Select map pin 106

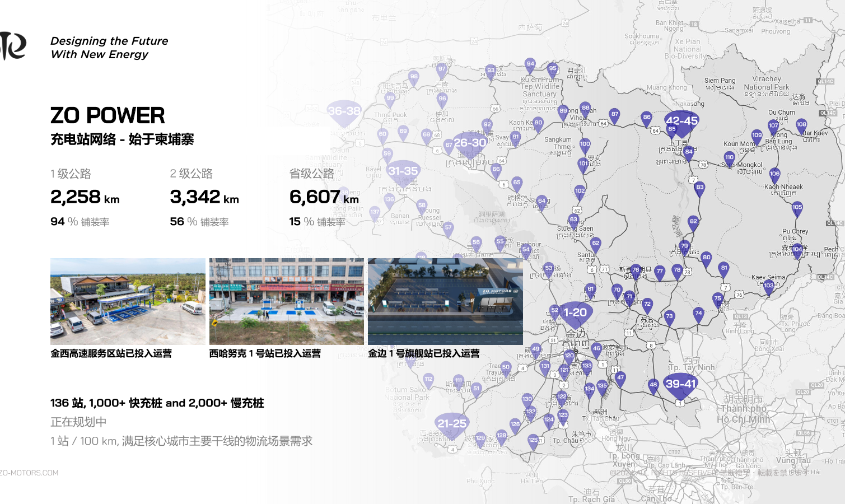coord(774,175)
